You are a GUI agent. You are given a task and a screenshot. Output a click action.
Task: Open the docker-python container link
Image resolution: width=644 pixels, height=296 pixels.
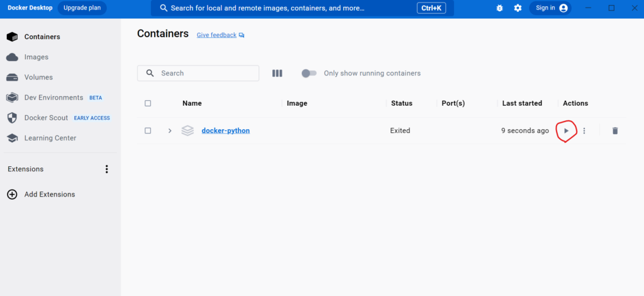coord(226,131)
